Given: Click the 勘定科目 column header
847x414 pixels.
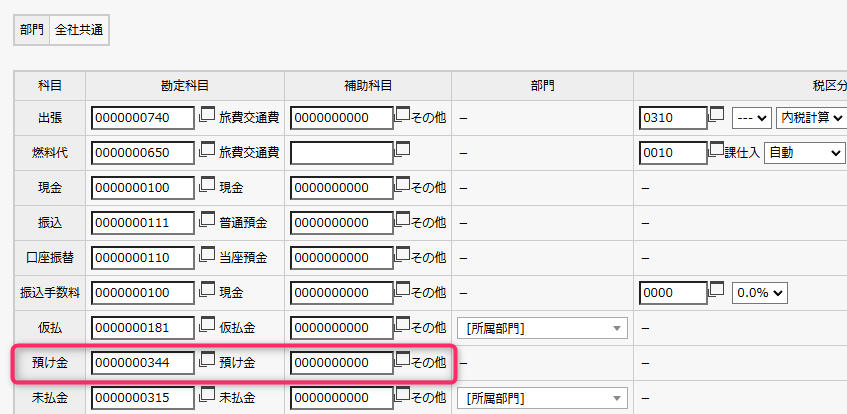Looking at the screenshot, I should point(185,86).
